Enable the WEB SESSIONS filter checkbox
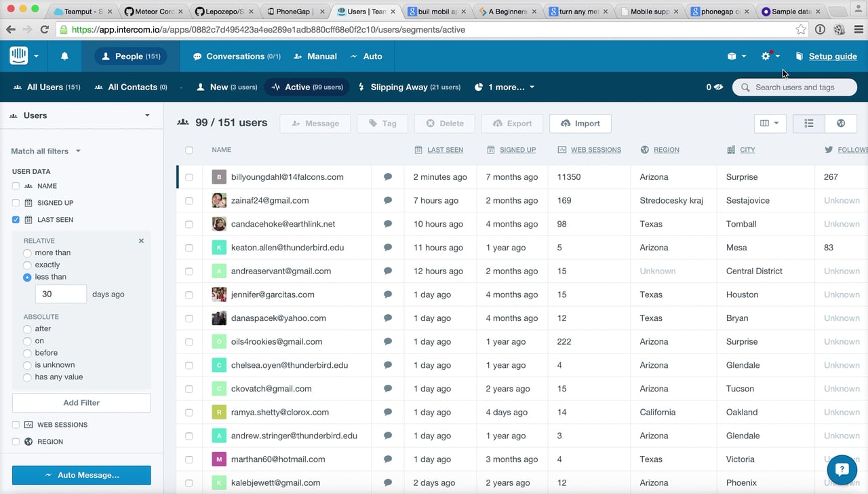This screenshot has height=494, width=868. (16, 425)
